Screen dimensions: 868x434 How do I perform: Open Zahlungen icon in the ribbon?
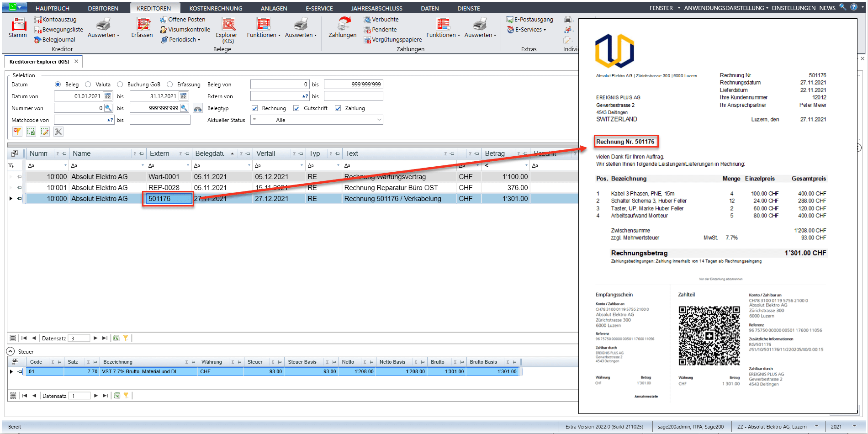(342, 27)
